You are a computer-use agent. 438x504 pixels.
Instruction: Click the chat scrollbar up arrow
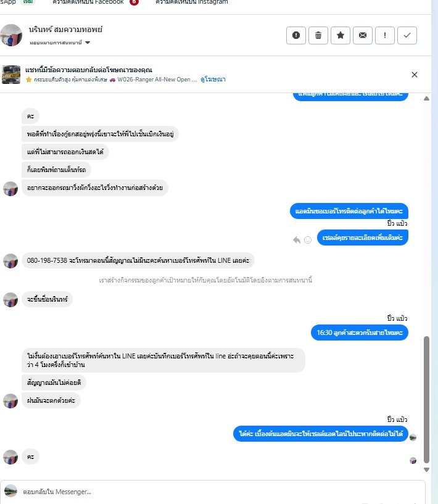point(426,98)
